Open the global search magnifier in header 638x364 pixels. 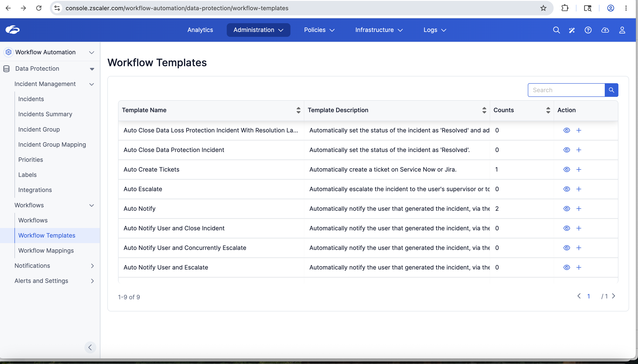click(556, 30)
